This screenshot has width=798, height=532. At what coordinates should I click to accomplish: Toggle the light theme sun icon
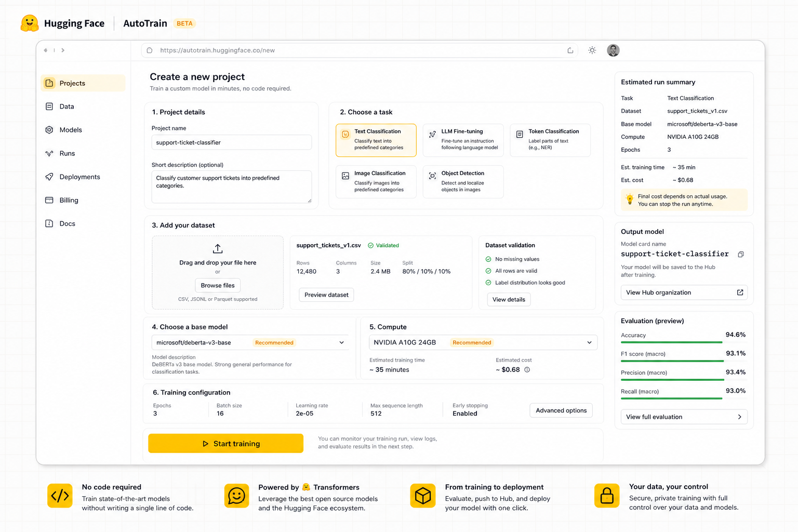(592, 50)
